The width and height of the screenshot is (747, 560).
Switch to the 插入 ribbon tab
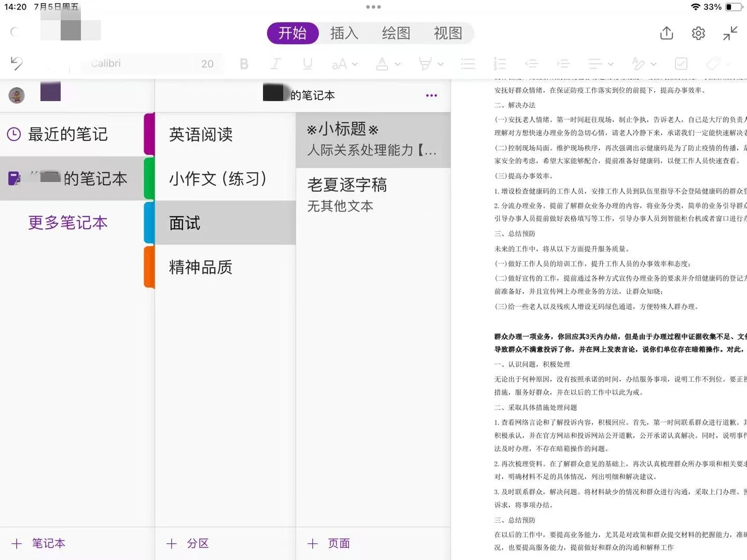pyautogui.click(x=344, y=33)
